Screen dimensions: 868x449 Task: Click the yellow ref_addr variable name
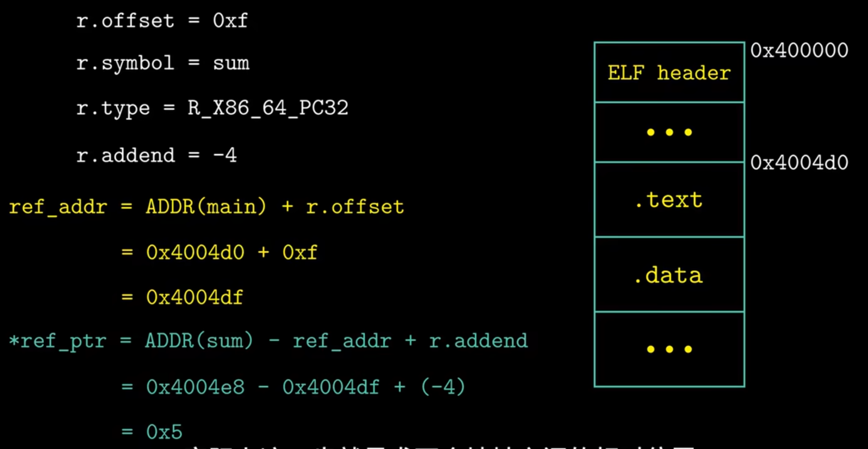58,207
